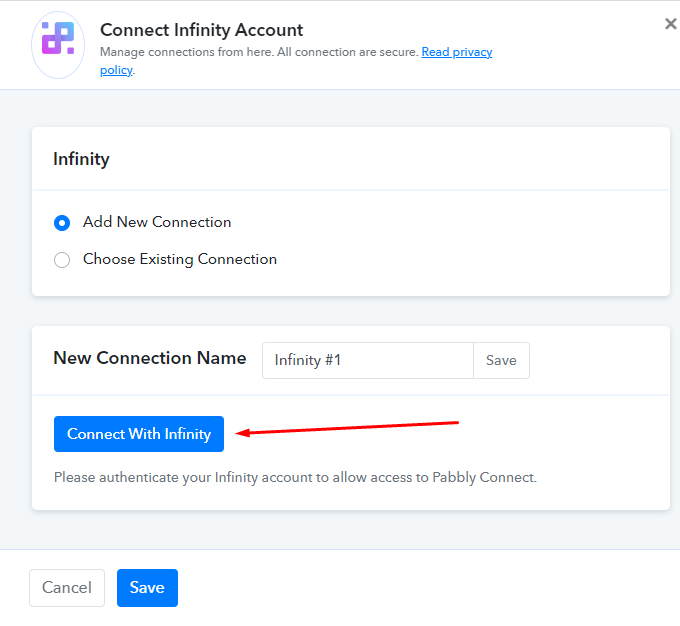Click the Choose Existing Connection label text
Viewport: 680px width, 626px height.
click(x=180, y=259)
